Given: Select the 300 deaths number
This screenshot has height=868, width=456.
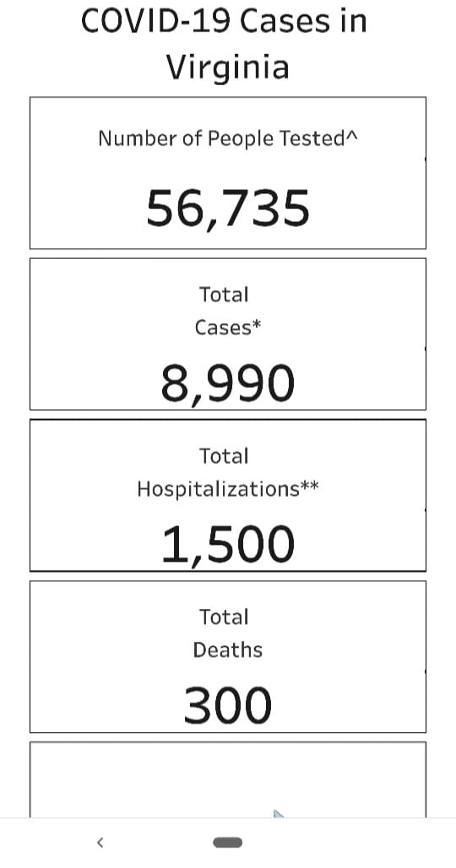Looking at the screenshot, I should coord(228,705).
